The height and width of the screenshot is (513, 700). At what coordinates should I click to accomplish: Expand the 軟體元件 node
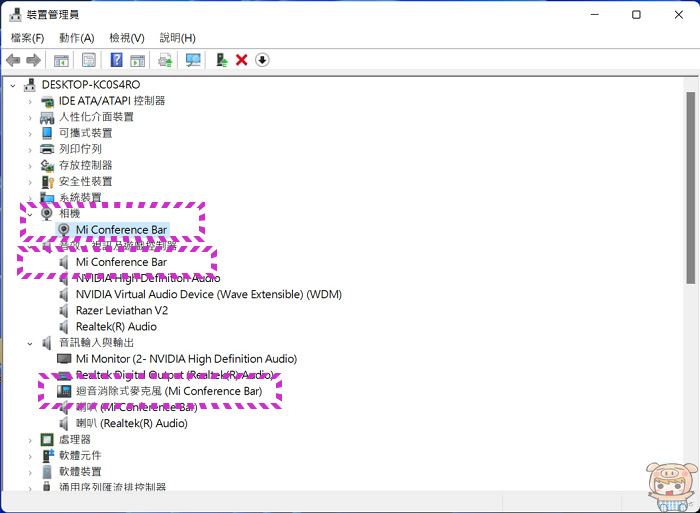30,457
